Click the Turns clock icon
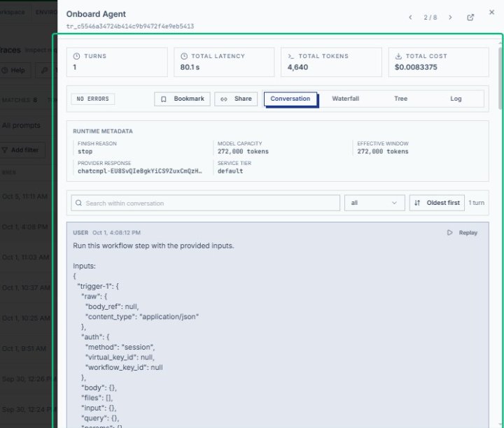 coord(76,56)
